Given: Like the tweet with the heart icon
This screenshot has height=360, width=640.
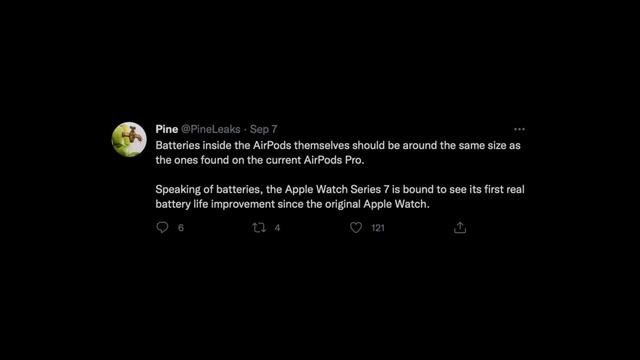Looking at the screenshot, I should [x=356, y=227].
